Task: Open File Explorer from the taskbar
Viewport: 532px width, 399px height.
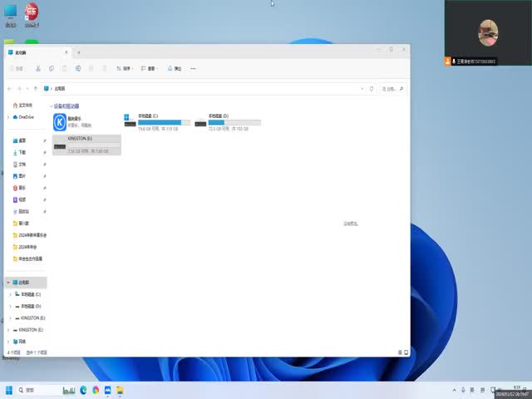Action: 121,390
